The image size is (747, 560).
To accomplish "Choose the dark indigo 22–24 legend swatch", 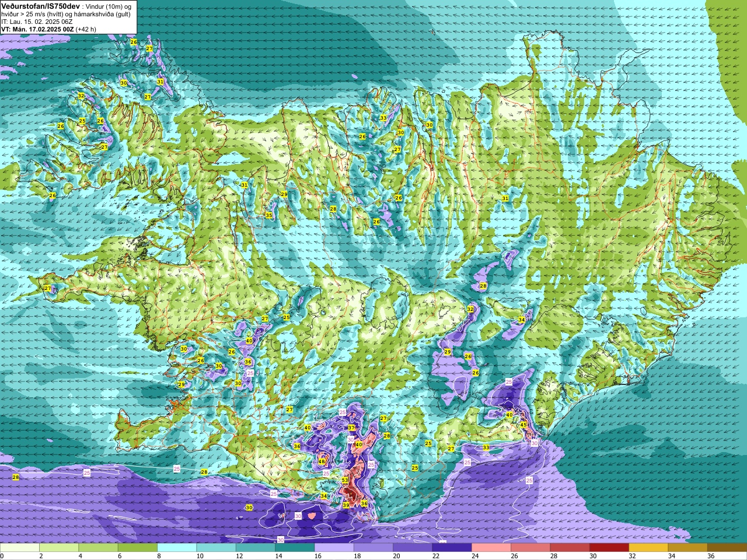I will click(452, 548).
